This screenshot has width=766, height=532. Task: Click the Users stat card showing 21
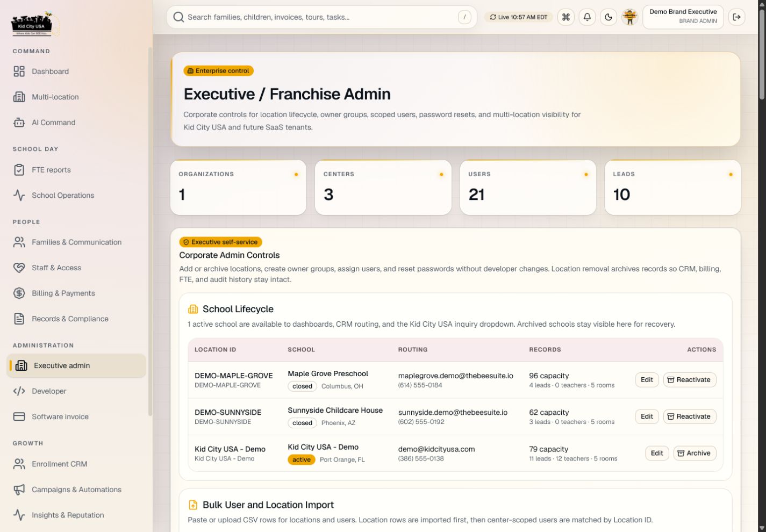pos(528,187)
